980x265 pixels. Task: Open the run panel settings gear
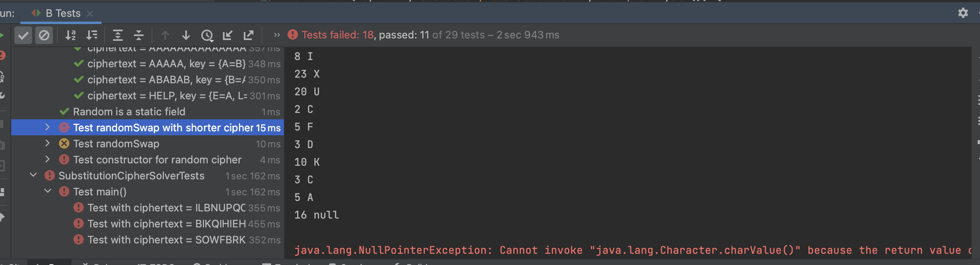963,13
